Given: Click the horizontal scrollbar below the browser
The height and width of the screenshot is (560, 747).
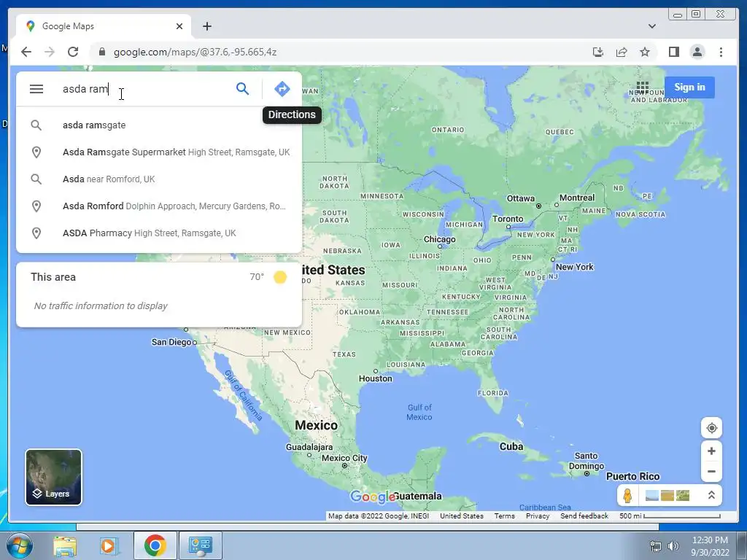Looking at the screenshot, I should (x=368, y=526).
